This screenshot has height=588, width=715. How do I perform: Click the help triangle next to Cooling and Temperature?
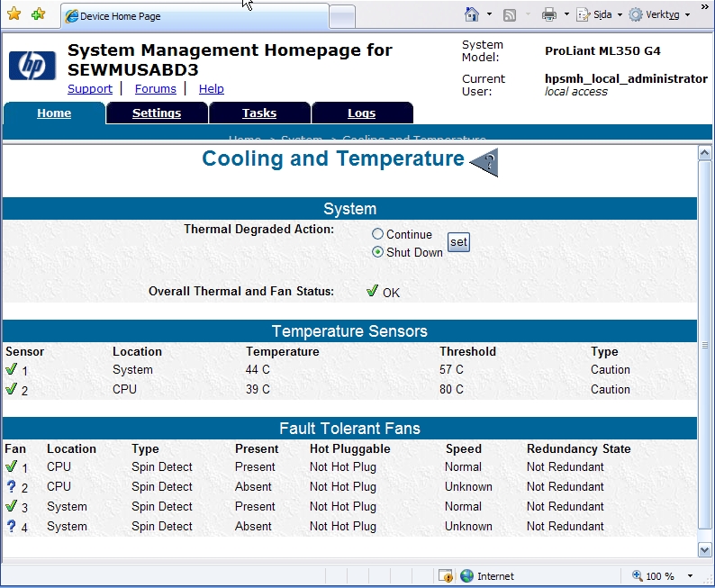(x=484, y=162)
